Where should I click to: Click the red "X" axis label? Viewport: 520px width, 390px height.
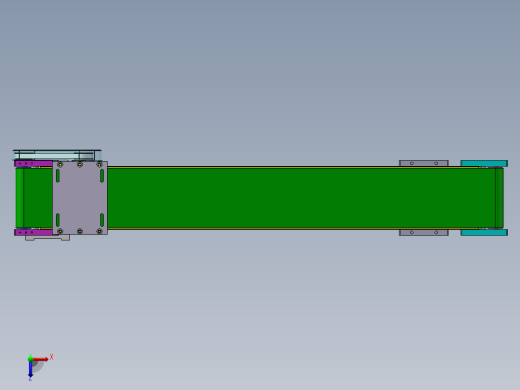(51, 357)
